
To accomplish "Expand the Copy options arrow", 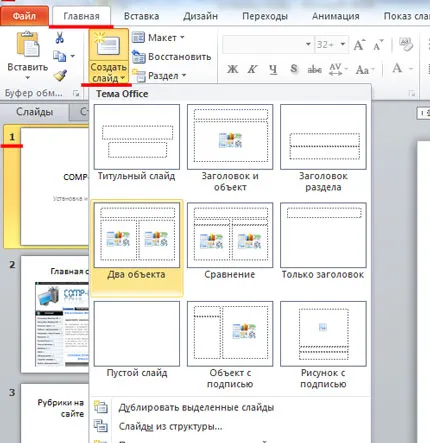I will (72, 56).
